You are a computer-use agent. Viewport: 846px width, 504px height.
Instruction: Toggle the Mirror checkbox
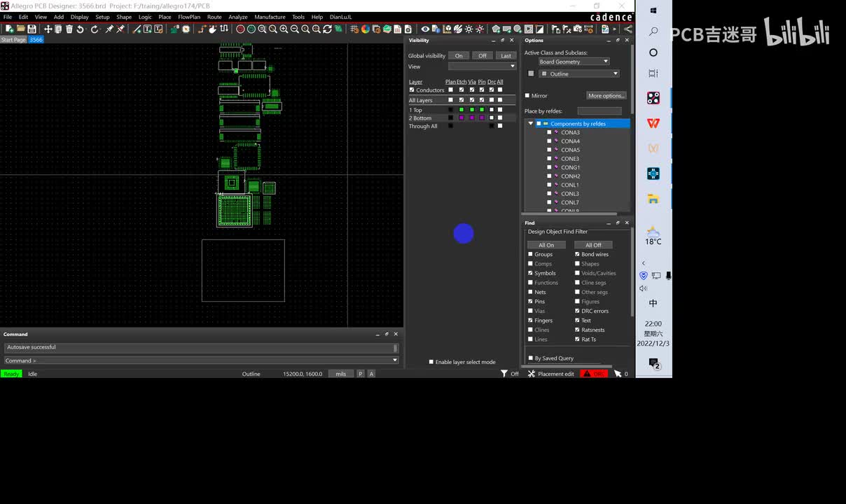527,96
